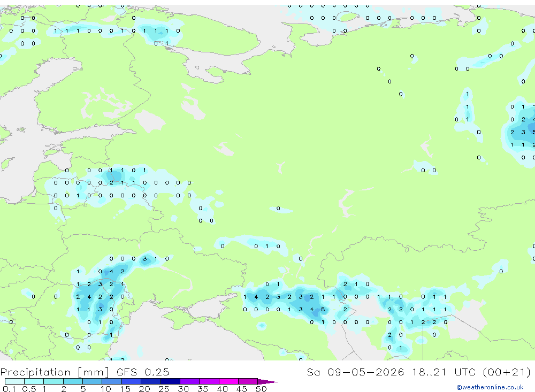Click the 'Precipitation [mm]' title text
Viewport: 535px width, 392px height.
click(x=55, y=372)
